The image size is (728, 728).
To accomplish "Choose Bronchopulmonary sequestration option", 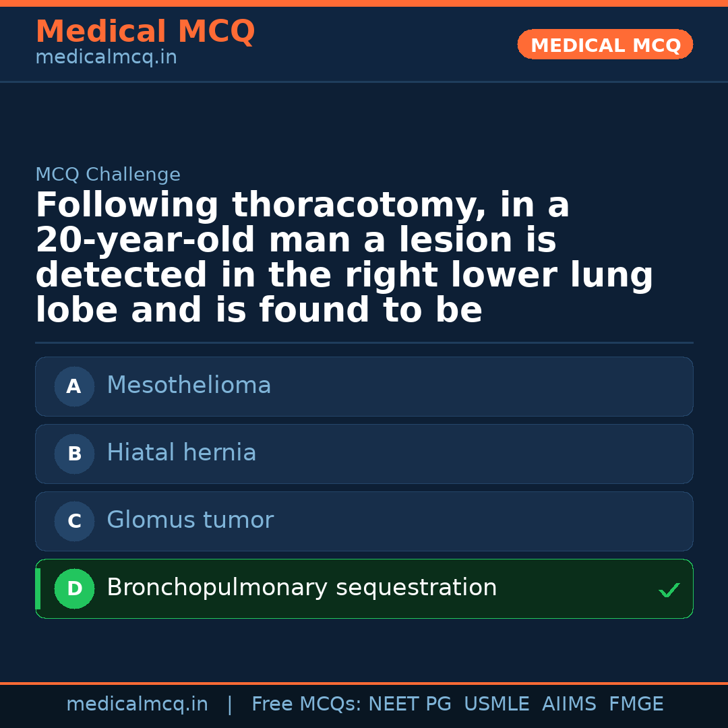I will click(364, 588).
